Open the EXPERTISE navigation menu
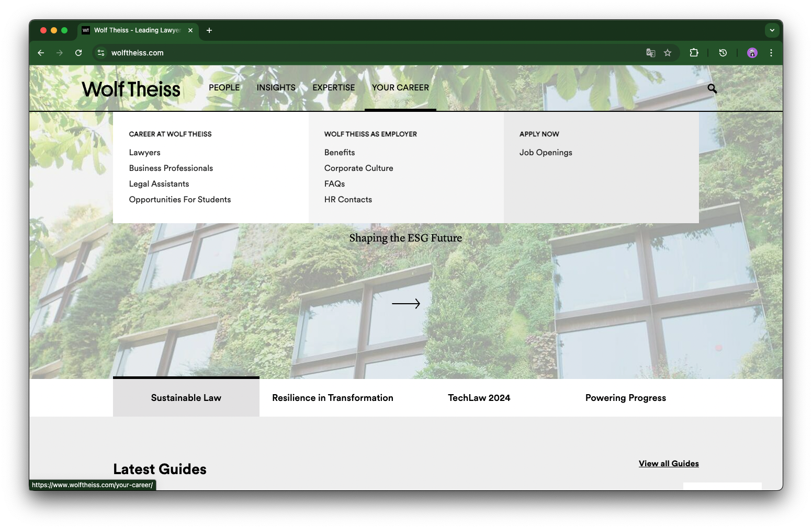The image size is (812, 529). coord(334,88)
